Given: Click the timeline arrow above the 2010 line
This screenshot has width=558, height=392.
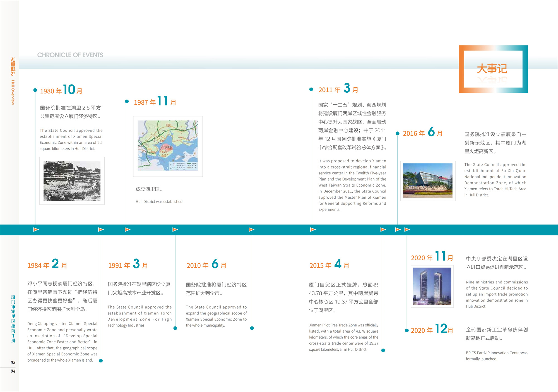Looking at the screenshot, I should tap(251, 230).
